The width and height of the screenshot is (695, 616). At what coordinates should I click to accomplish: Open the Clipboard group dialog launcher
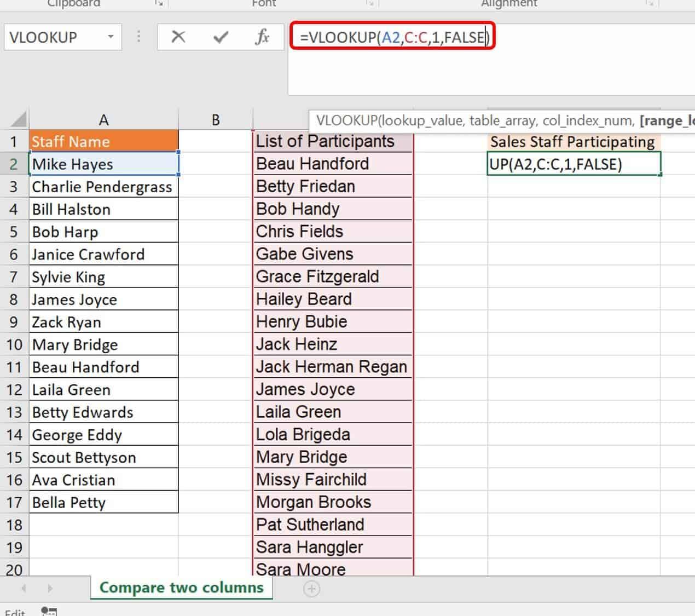tap(159, 3)
